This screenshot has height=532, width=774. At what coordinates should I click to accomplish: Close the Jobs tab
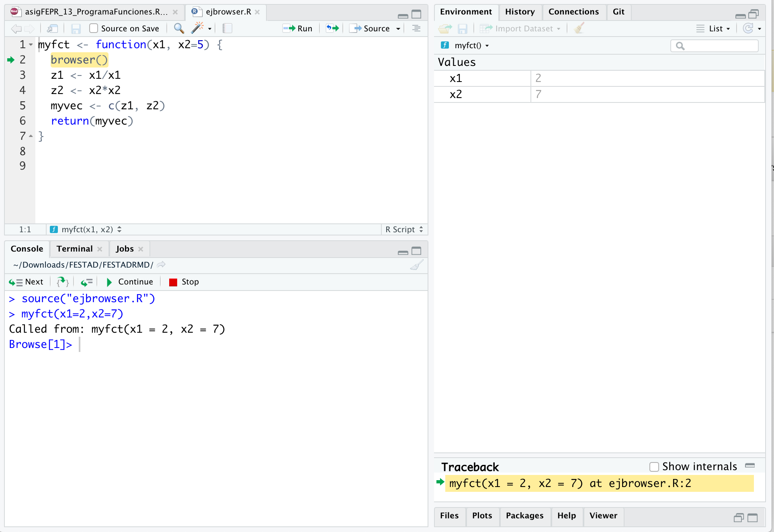click(x=141, y=249)
